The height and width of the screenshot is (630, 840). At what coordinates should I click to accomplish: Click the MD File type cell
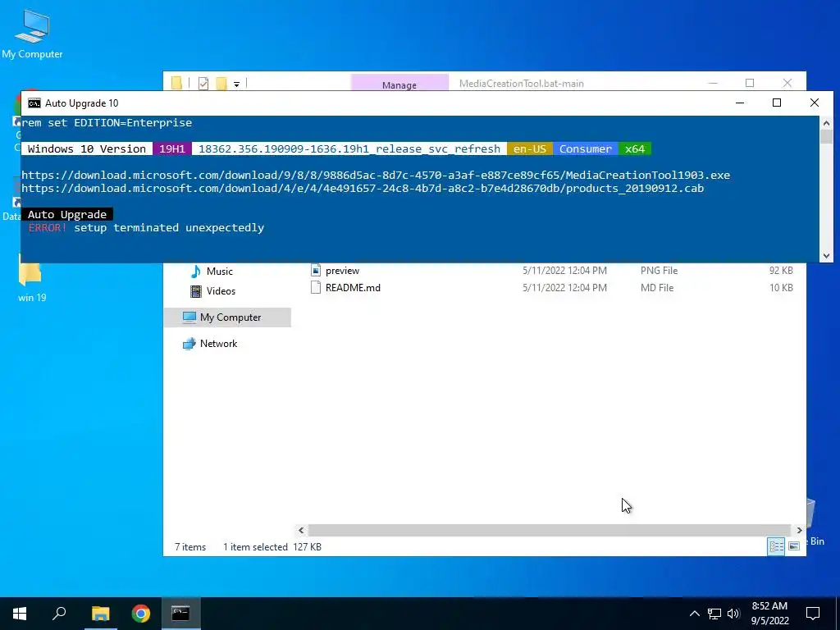click(x=657, y=288)
